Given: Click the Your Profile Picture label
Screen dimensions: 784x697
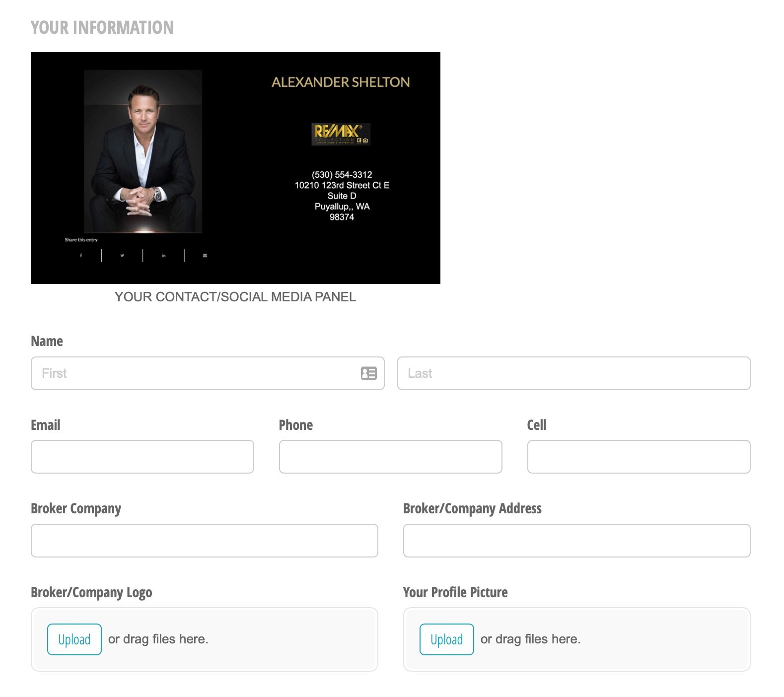Looking at the screenshot, I should pos(455,592).
